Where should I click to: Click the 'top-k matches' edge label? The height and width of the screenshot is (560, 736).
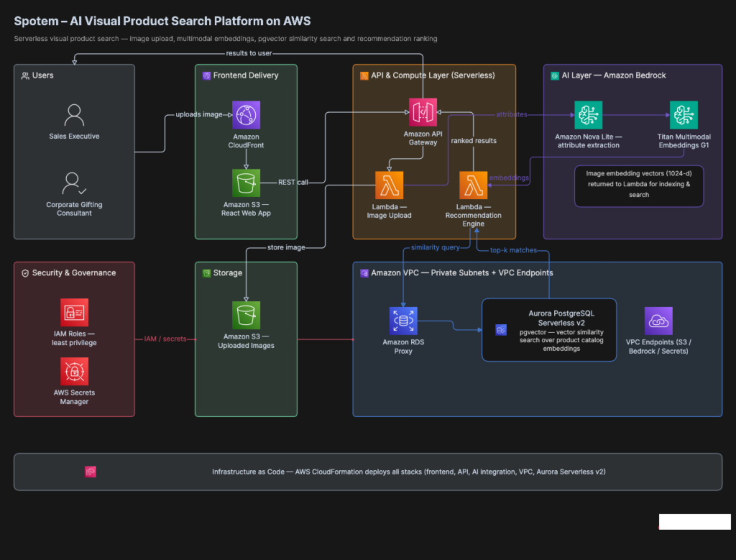tap(513, 250)
